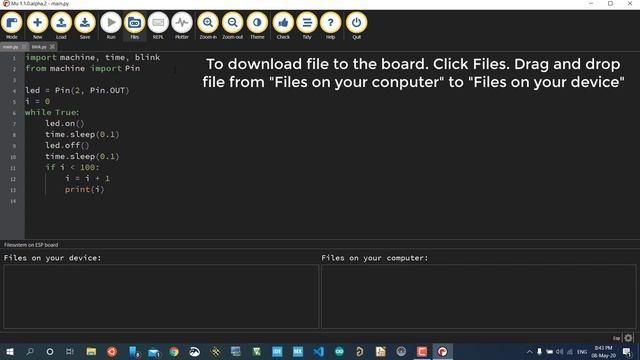Screen dimensions: 640x360
Task: Open the Plotter
Action: [182, 25]
